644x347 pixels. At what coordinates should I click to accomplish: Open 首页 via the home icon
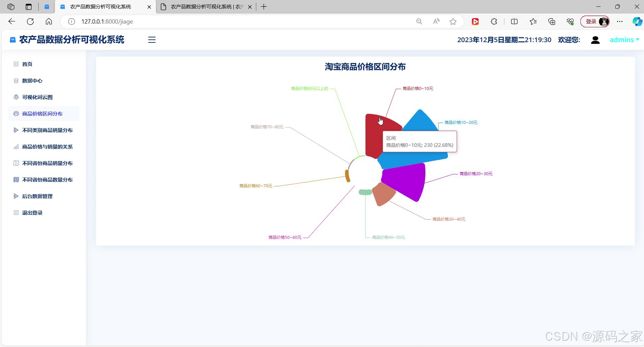16,64
